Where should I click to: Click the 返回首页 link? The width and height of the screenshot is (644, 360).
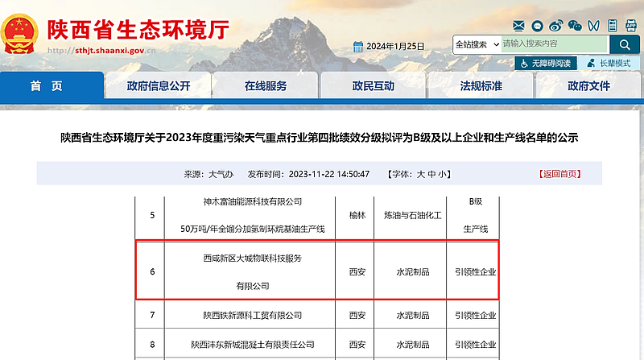click(558, 173)
